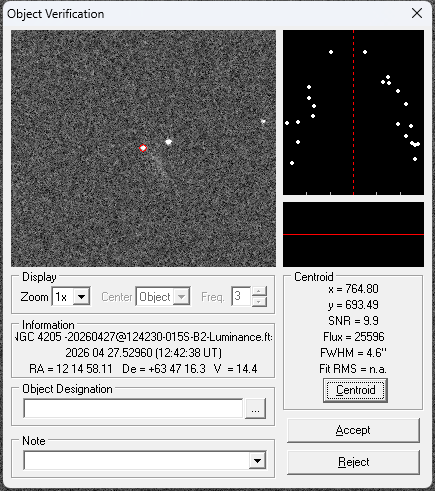This screenshot has height=491, width=435.
Task: Close the Object Verification dialog
Action: pyautogui.click(x=417, y=14)
